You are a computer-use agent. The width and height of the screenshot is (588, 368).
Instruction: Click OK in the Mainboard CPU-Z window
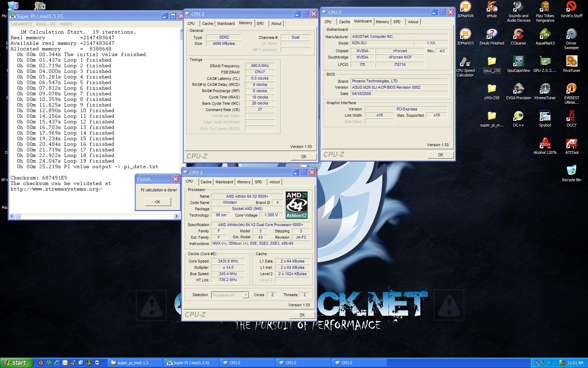[441, 155]
